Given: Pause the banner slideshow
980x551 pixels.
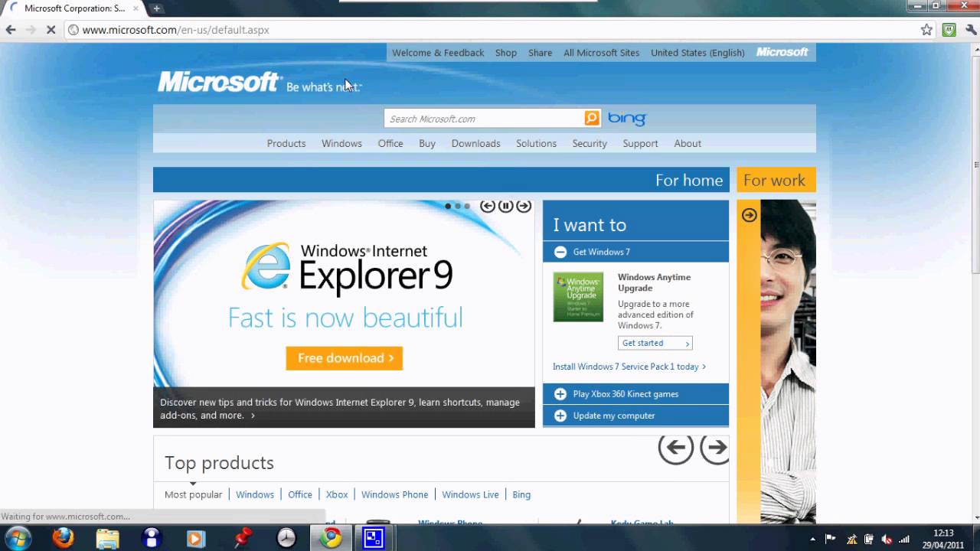Looking at the screenshot, I should click(x=506, y=206).
